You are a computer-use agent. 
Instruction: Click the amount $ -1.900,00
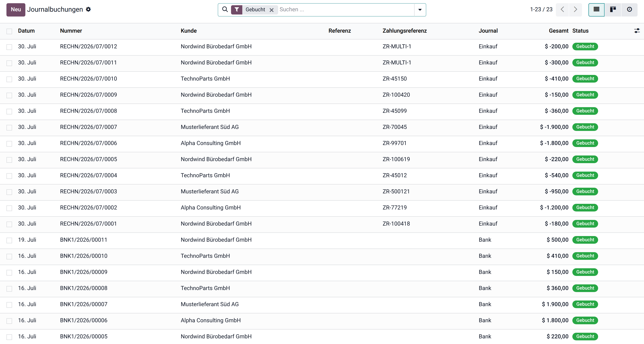[x=554, y=127]
